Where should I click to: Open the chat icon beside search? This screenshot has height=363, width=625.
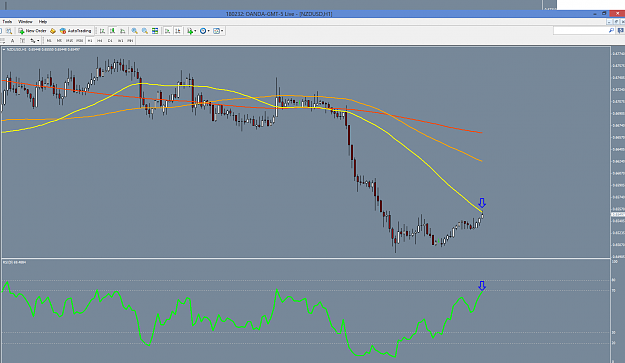click(x=621, y=30)
